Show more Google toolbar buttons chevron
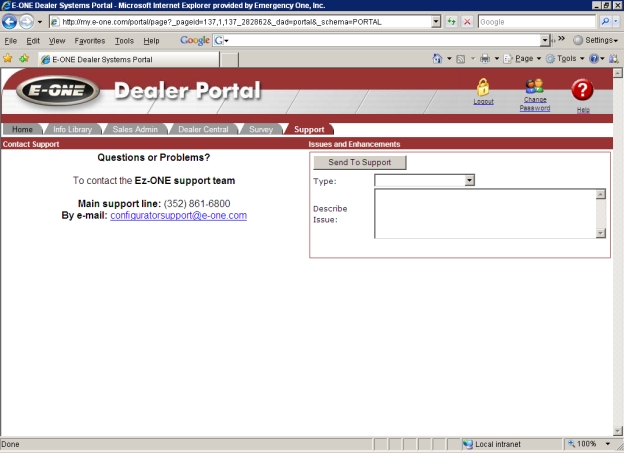Screen dimensions: 624x453 click(x=561, y=38)
